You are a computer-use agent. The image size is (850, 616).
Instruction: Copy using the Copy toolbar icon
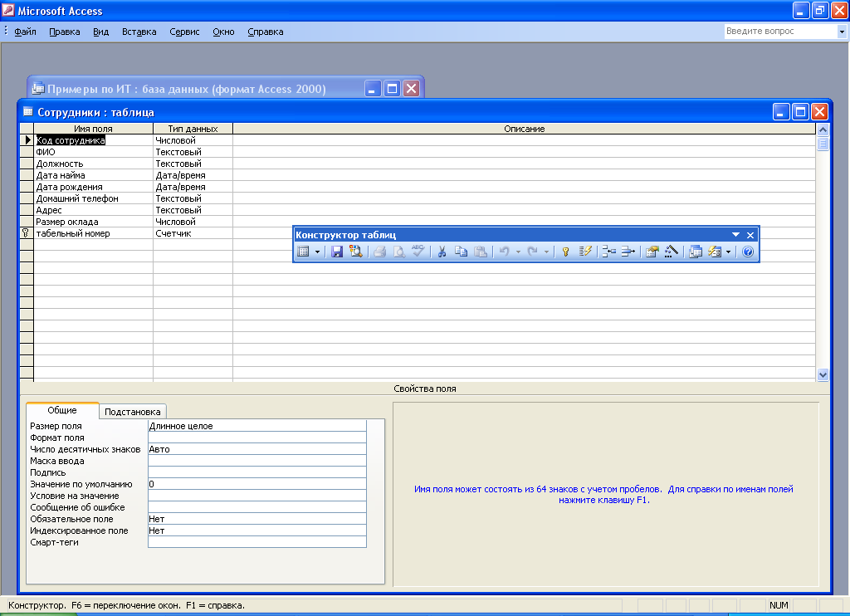pyautogui.click(x=461, y=252)
